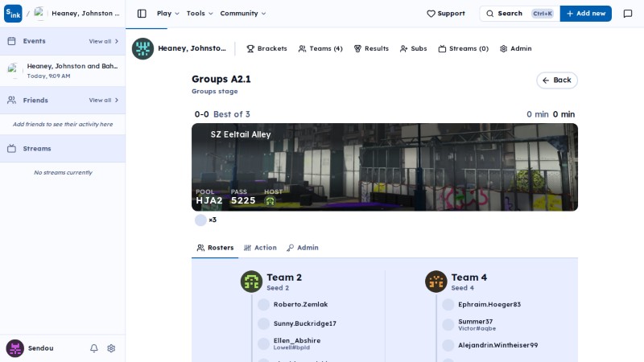Click the sendou.ink logo icon

pyautogui.click(x=13, y=14)
